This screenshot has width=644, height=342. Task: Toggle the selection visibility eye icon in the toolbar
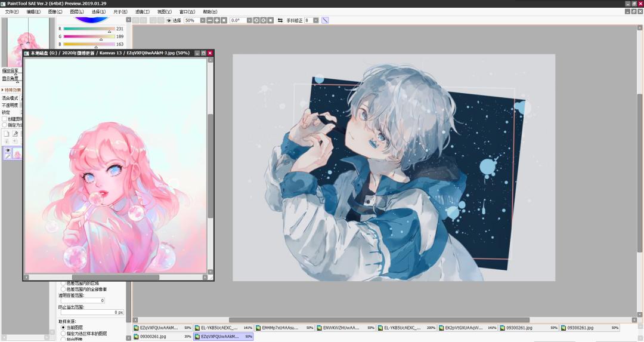168,20
